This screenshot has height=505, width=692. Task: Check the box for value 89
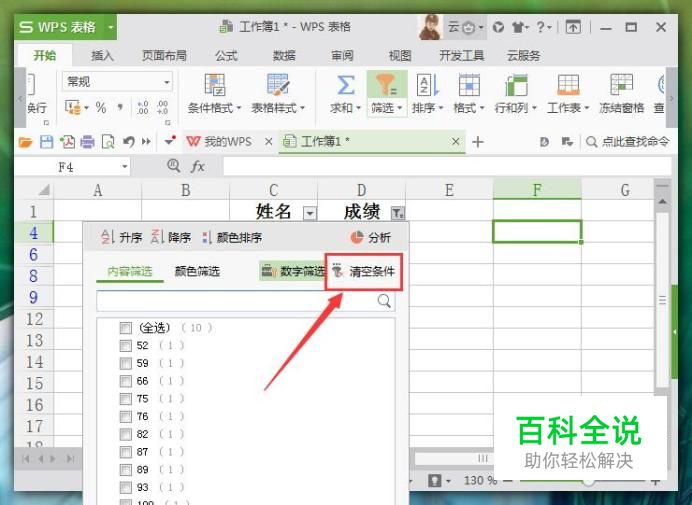pyautogui.click(x=126, y=469)
